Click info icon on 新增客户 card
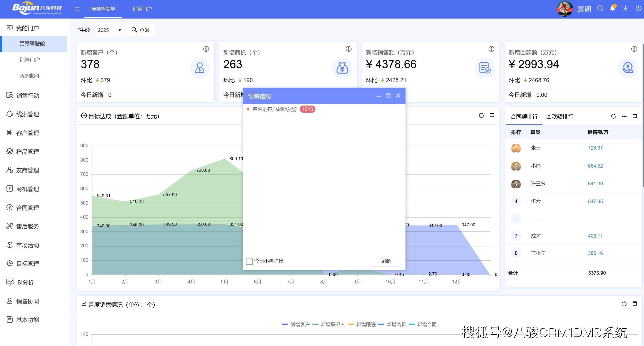This screenshot has width=644, height=346. pos(206,49)
